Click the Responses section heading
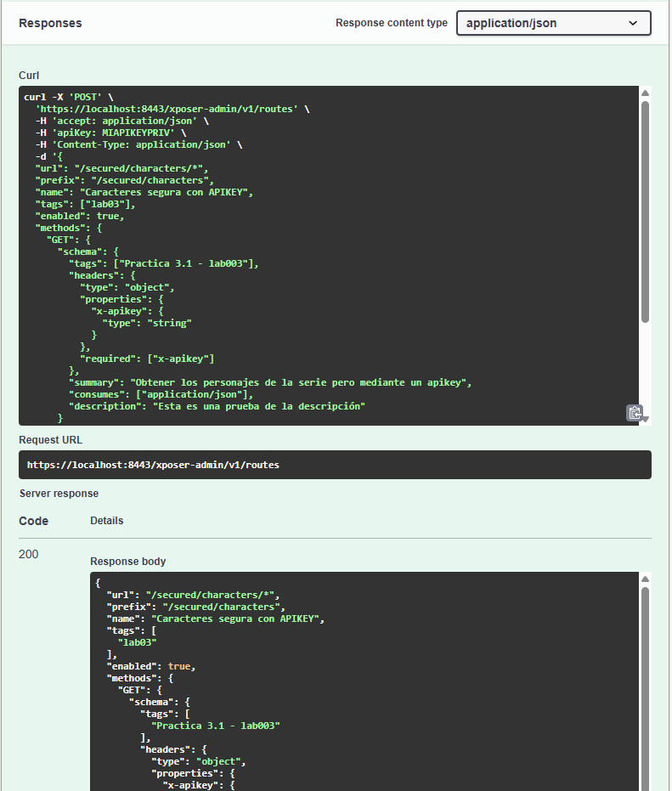This screenshot has width=672, height=791. coord(50,23)
